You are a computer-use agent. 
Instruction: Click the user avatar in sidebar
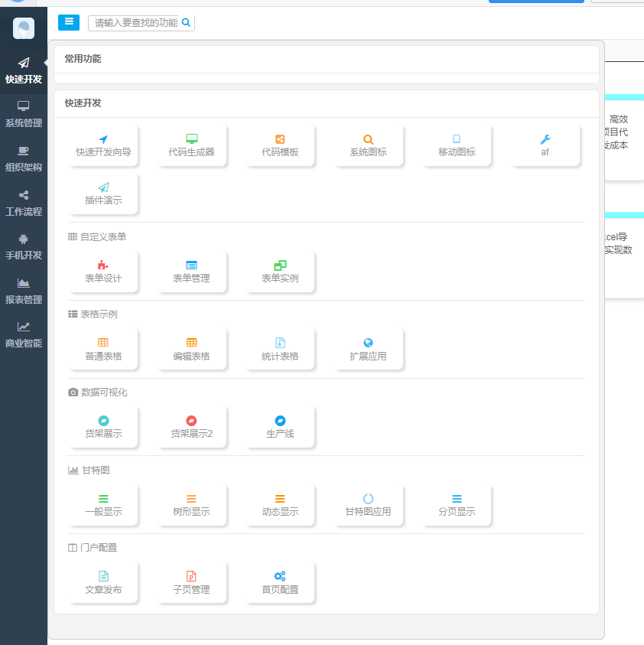[24, 28]
